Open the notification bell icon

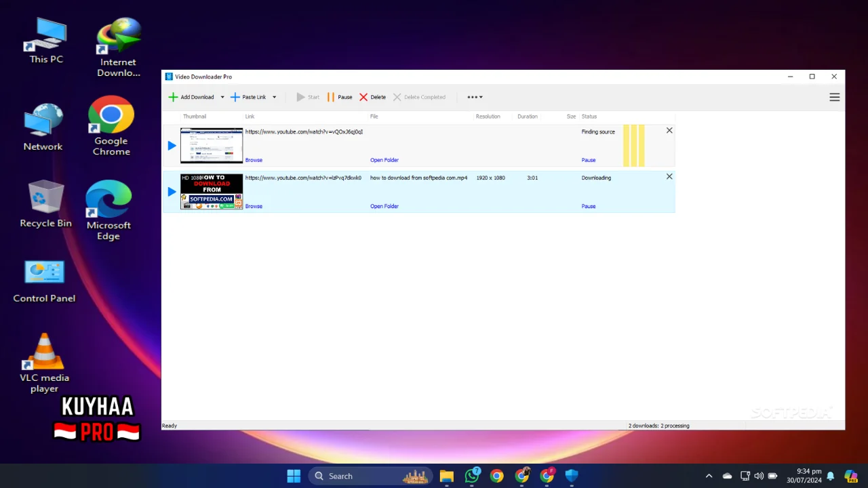tap(830, 476)
